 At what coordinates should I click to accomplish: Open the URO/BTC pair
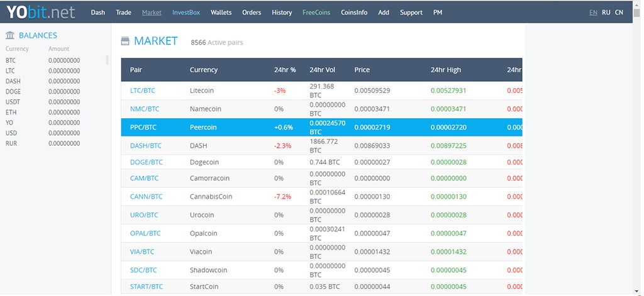pos(144,215)
